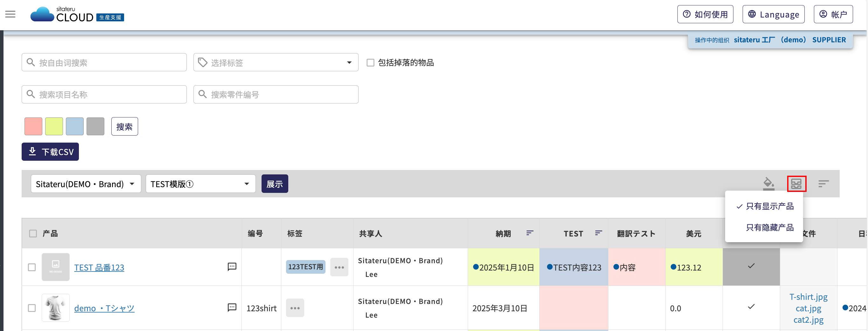Sort by the 納期 column icon

pyautogui.click(x=530, y=233)
